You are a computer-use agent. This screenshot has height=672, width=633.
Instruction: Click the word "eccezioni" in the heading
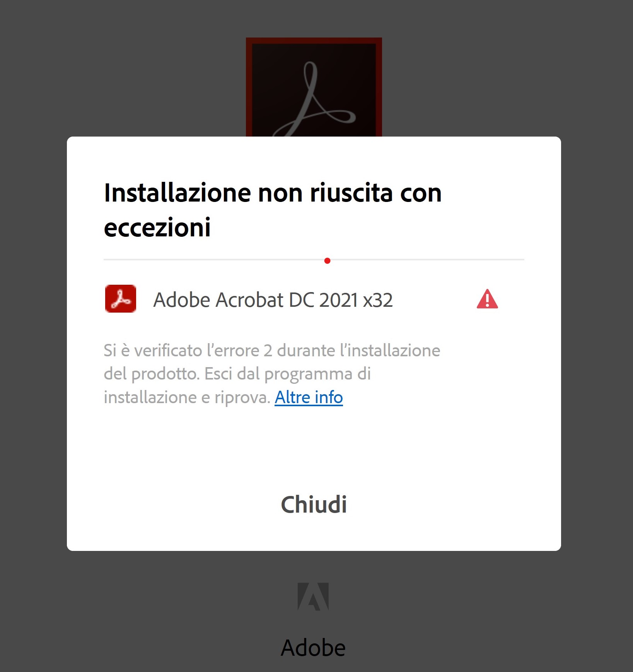point(157,227)
